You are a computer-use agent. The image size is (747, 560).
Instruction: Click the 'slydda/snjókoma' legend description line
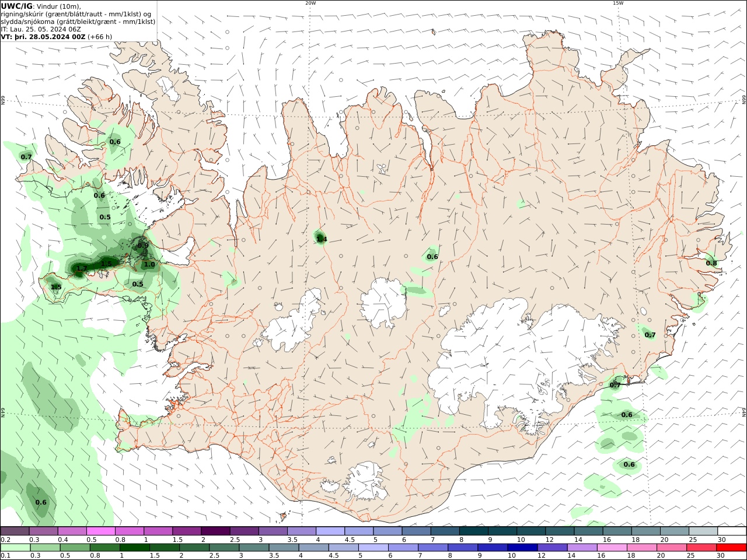point(78,22)
